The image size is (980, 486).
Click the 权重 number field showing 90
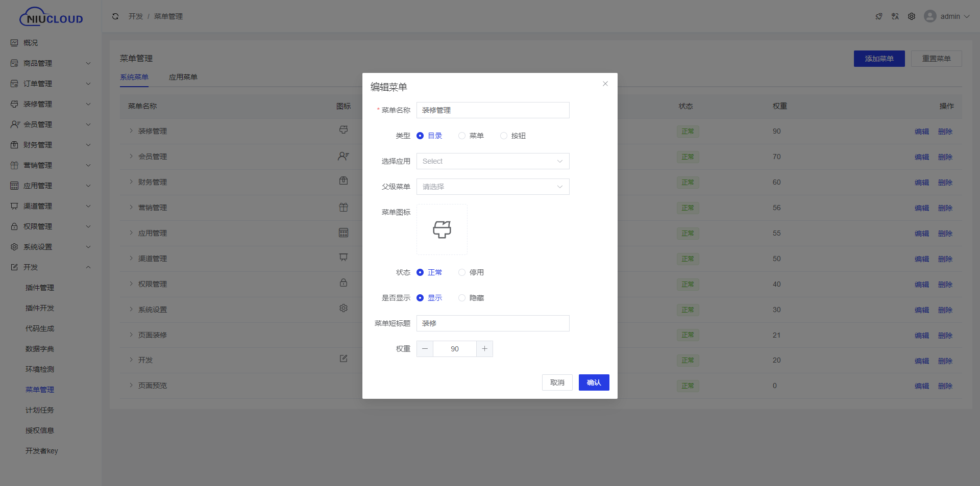click(x=455, y=349)
